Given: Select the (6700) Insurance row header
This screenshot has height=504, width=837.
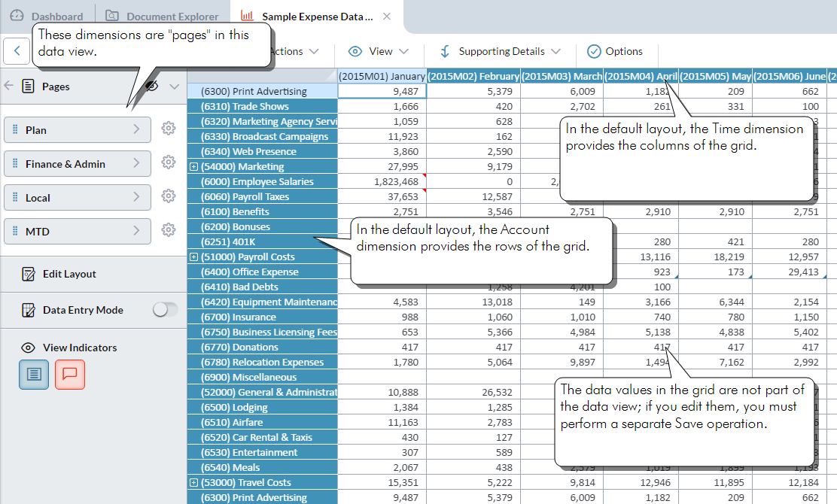Looking at the screenshot, I should [x=263, y=317].
